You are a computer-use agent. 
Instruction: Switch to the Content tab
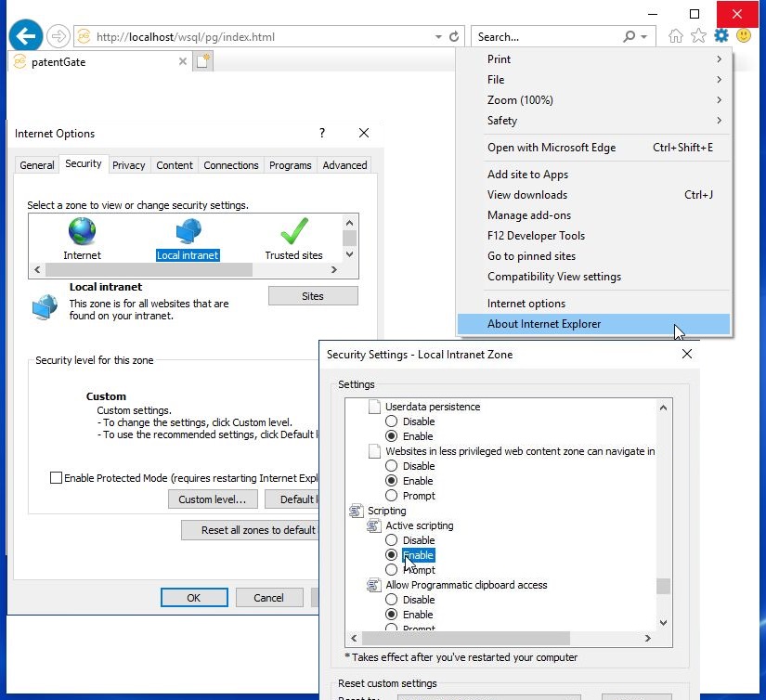pos(175,165)
